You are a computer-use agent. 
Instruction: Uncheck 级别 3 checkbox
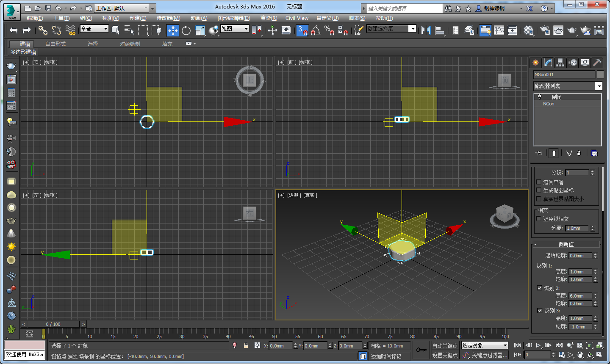point(540,310)
